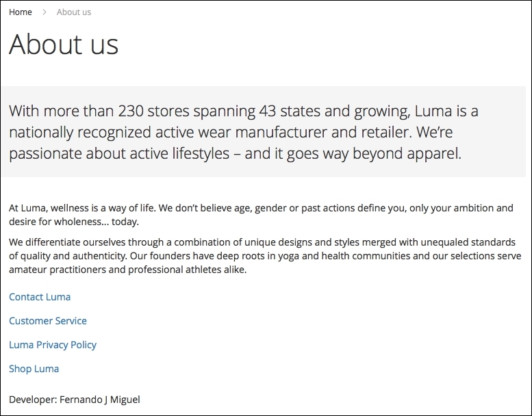Image resolution: width=532 pixels, height=416 pixels.
Task: Open the Customer Service link
Action: [48, 321]
